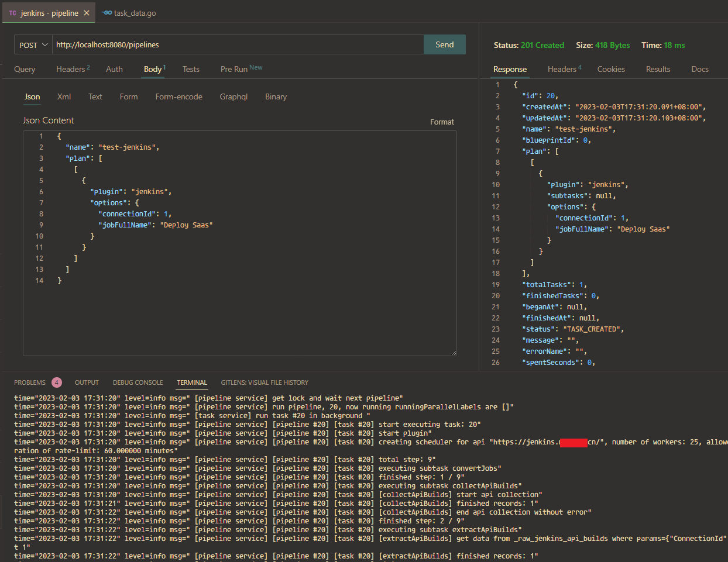The width and height of the screenshot is (728, 562).
Task: Open the PROBLEMS panel tab
Action: (x=30, y=382)
